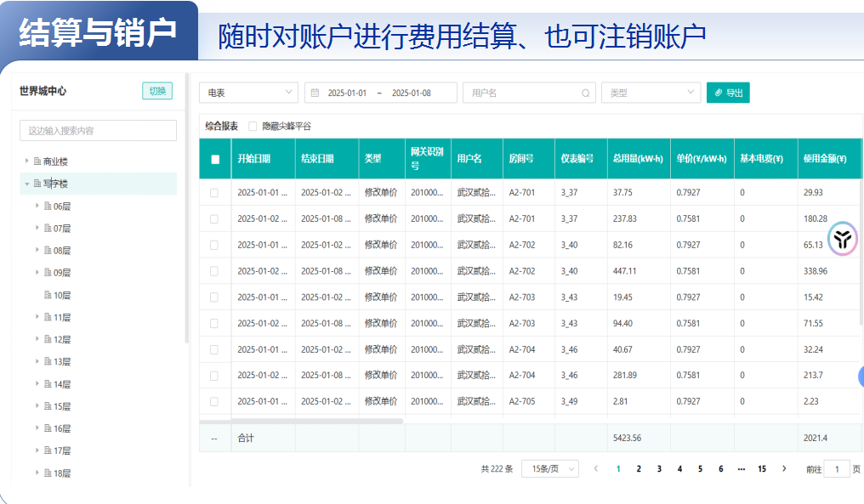Open the 15条/页 page size dropdown
The width and height of the screenshot is (864, 504).
[549, 467]
